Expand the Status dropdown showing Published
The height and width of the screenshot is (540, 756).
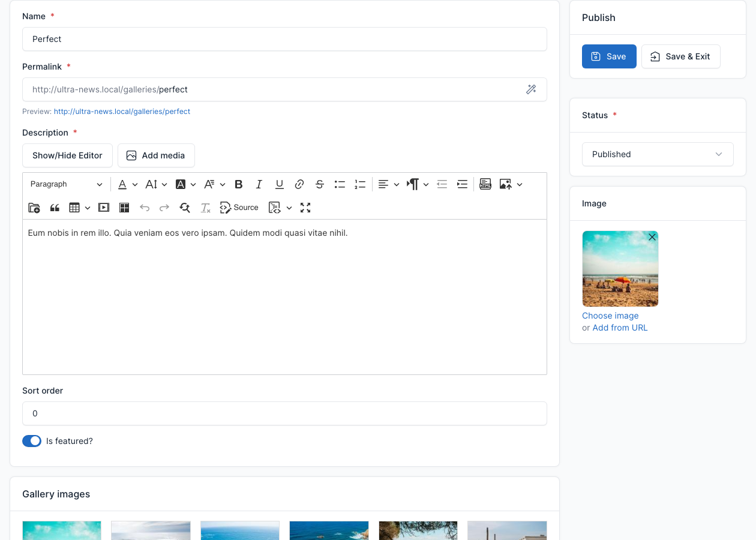coord(658,154)
